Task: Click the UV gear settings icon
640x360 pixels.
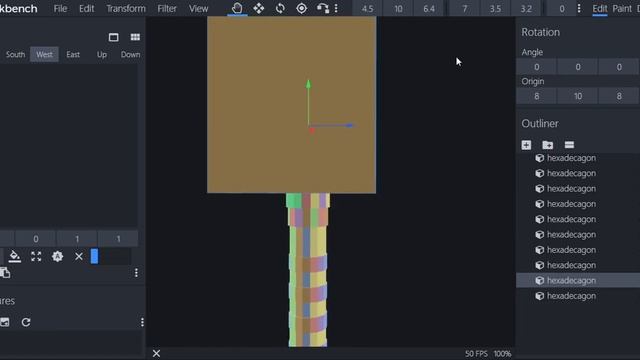Action: [x=57, y=256]
